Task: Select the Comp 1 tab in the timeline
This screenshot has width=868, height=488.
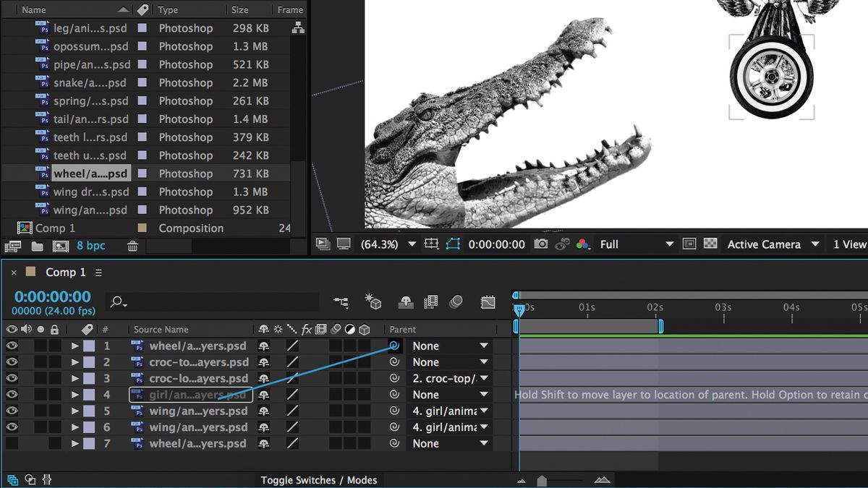Action: tap(64, 272)
